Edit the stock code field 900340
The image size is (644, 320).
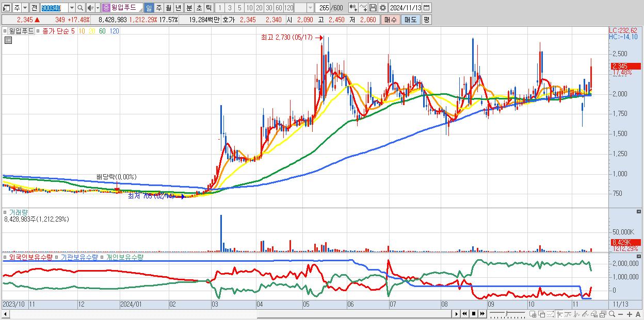[54, 8]
